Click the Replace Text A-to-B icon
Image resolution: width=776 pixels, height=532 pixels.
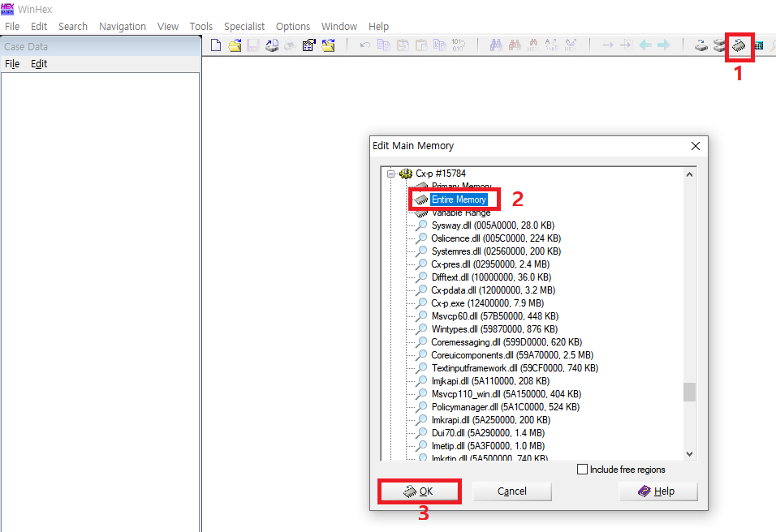(x=552, y=45)
